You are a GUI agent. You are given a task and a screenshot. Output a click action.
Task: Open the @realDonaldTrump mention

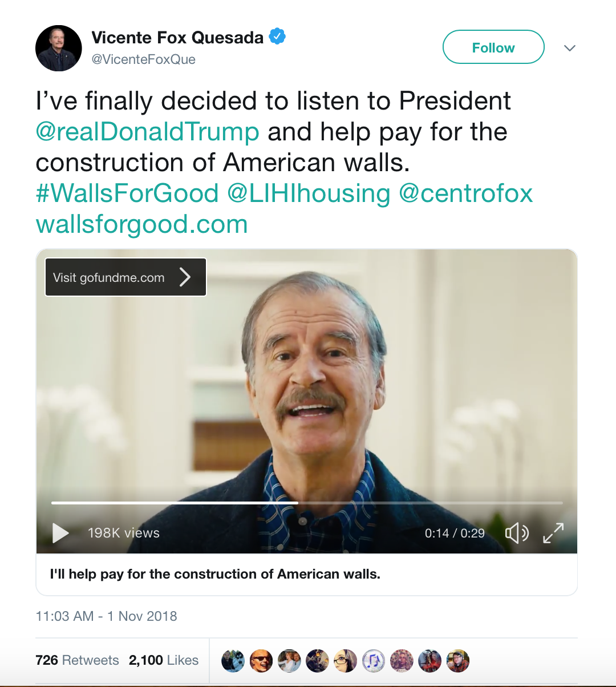tap(148, 132)
